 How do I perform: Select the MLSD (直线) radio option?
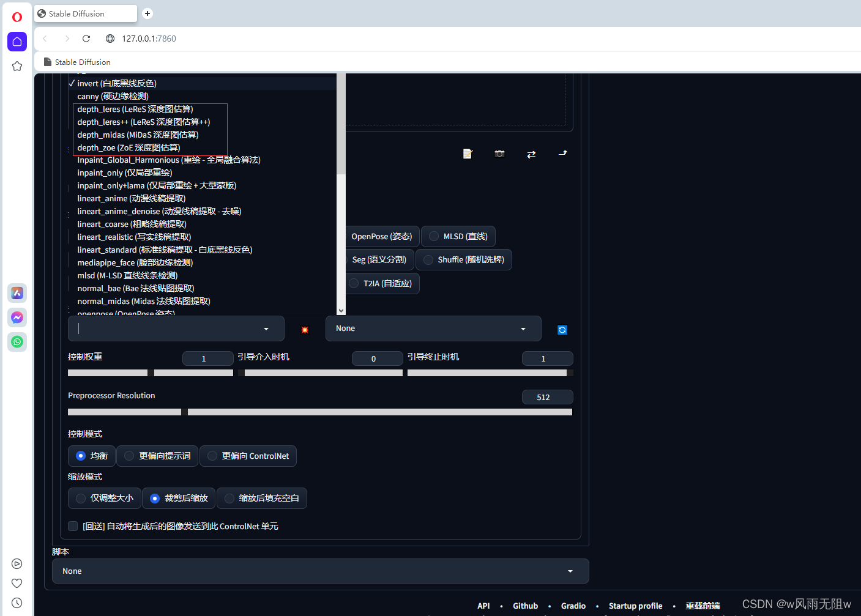point(458,237)
